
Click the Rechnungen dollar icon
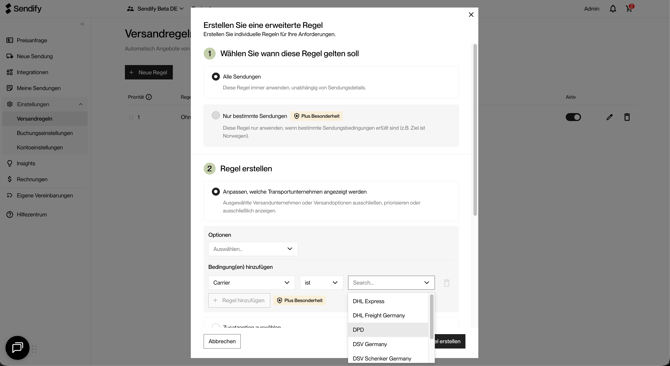pyautogui.click(x=9, y=179)
